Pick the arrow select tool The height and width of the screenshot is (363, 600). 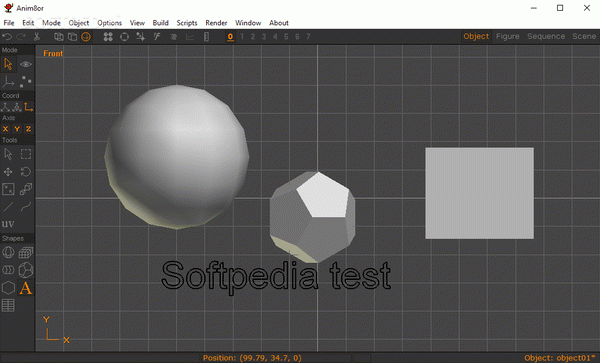coord(8,154)
